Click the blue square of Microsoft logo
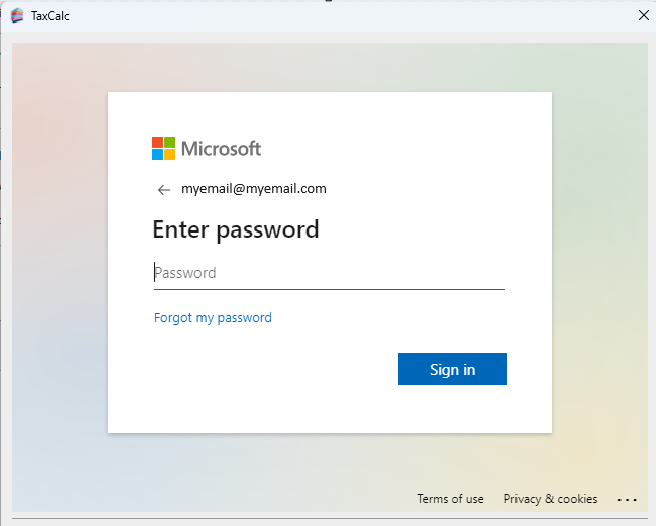The height and width of the screenshot is (526, 656). click(x=157, y=154)
